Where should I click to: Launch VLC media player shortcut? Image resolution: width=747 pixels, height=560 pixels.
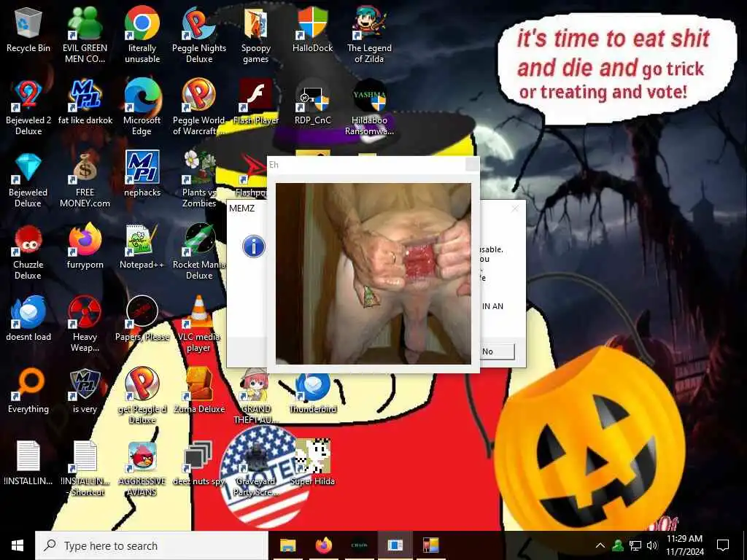coord(199,324)
